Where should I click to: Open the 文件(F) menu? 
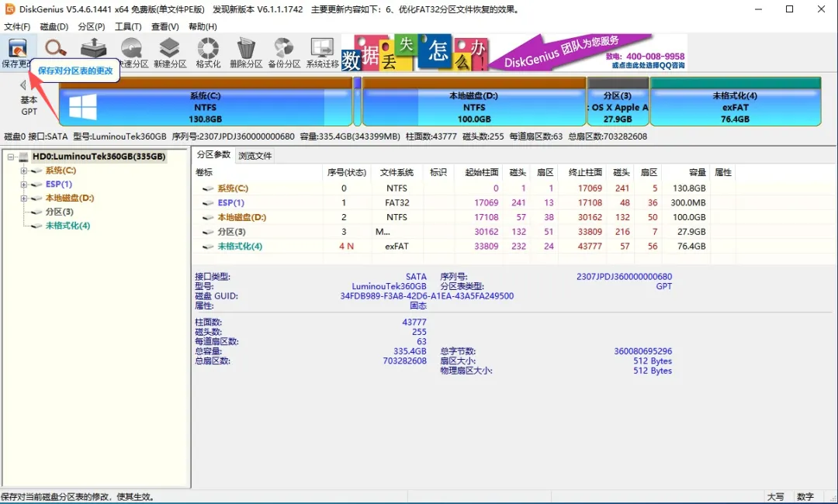[17, 26]
